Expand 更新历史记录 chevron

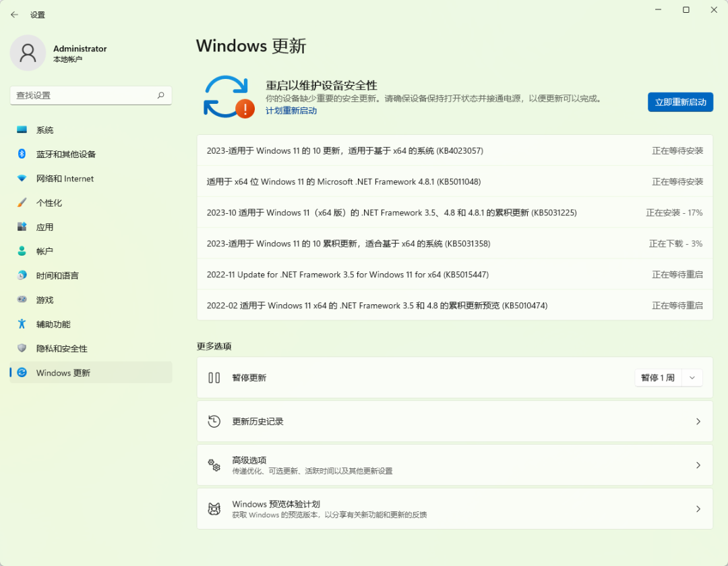coord(698,422)
